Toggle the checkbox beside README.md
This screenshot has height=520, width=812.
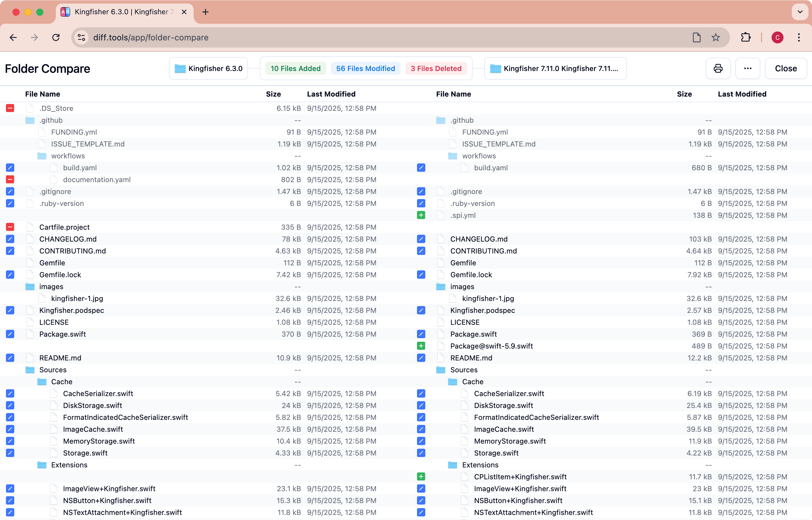tap(10, 357)
